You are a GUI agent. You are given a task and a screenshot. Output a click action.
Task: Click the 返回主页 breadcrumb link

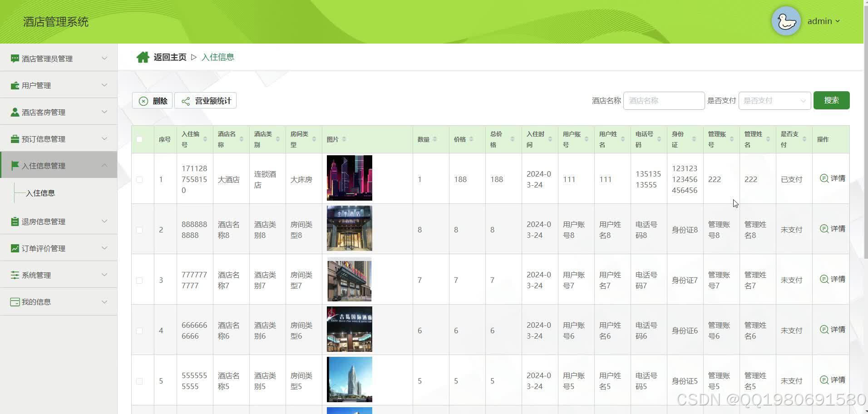click(170, 57)
